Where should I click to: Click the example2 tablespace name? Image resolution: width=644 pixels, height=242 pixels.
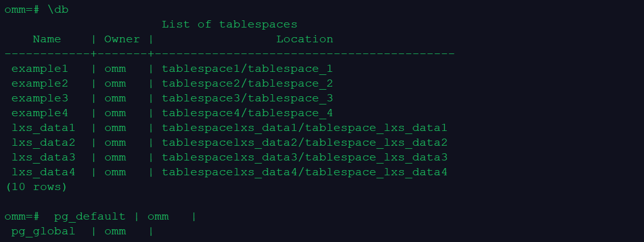[40, 84]
